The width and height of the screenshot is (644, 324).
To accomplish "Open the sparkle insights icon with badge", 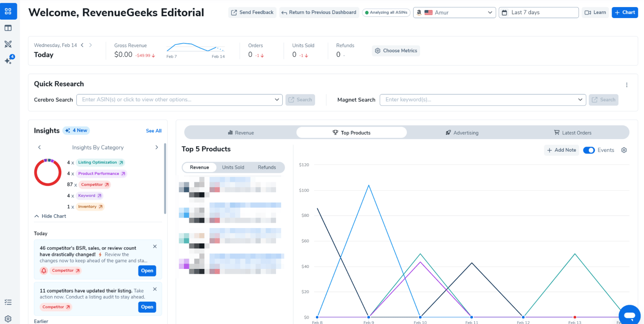I will pyautogui.click(x=8, y=61).
